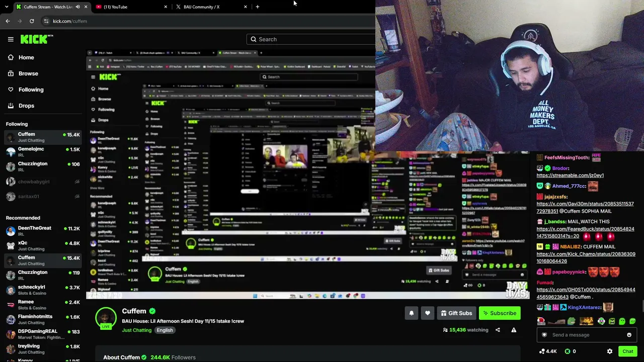Viewport: 644px width, 362px height.
Task: Open the emoji picker in chat
Action: tap(629, 335)
